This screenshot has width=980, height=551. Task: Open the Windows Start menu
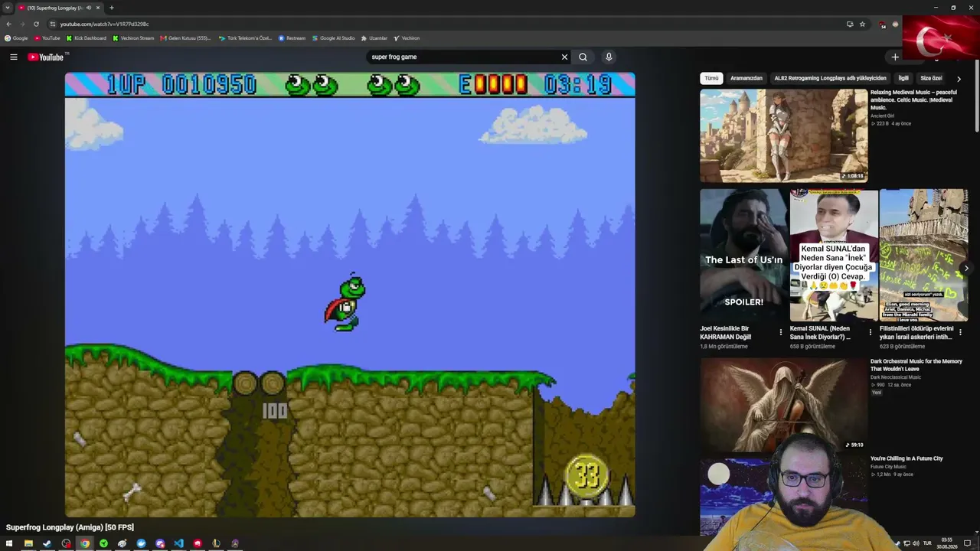[x=9, y=543]
